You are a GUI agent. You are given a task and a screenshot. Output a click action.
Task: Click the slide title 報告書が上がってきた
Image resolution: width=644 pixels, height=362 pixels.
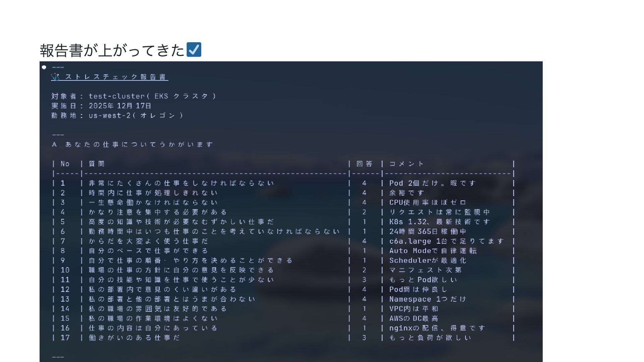112,50
